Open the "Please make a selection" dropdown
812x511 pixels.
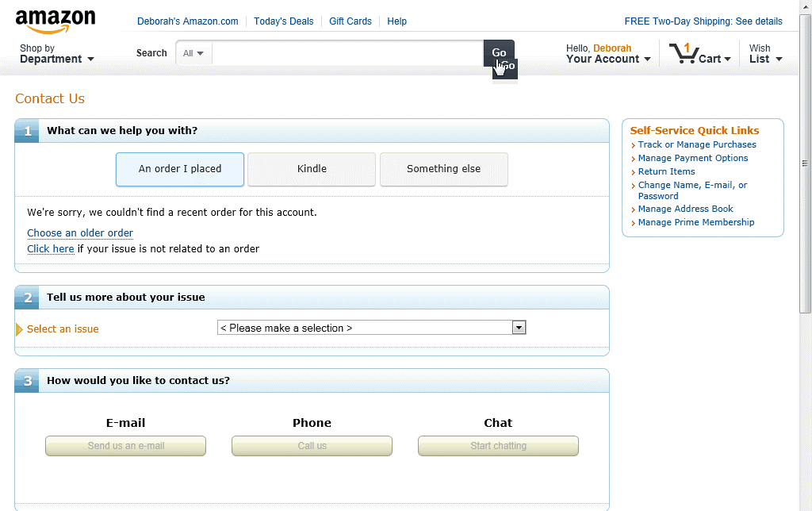point(371,328)
